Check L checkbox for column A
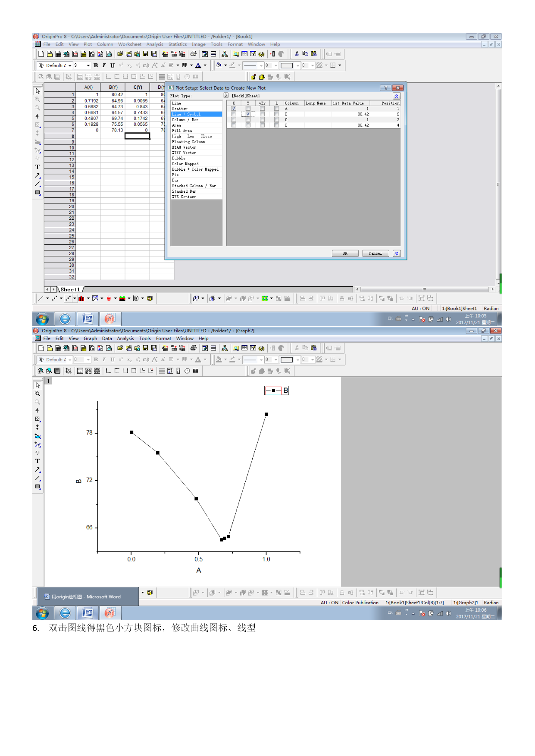This screenshot has width=535, height=756. (276, 109)
